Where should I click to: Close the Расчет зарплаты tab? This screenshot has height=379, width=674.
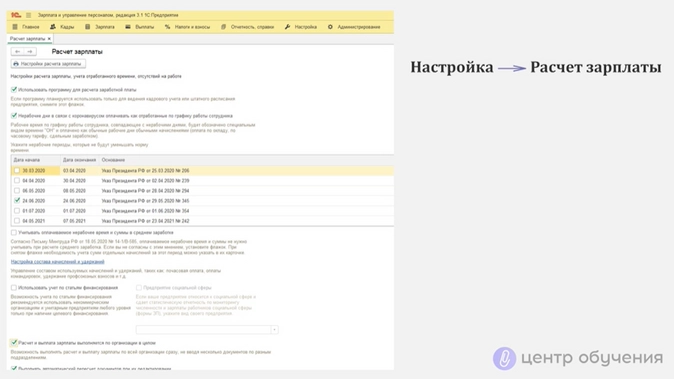49,39
